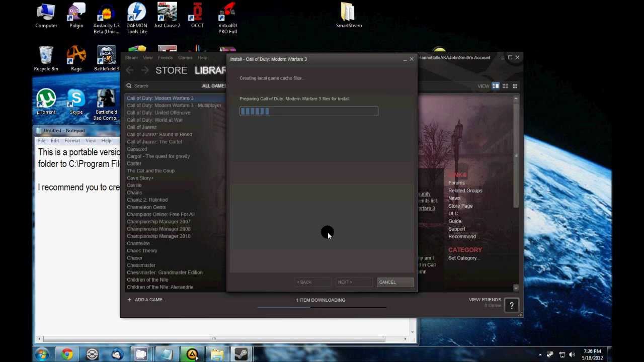Viewport: 644px width, 362px height.
Task: Select Call of Duty: United Offensive in library
Action: tap(158, 113)
